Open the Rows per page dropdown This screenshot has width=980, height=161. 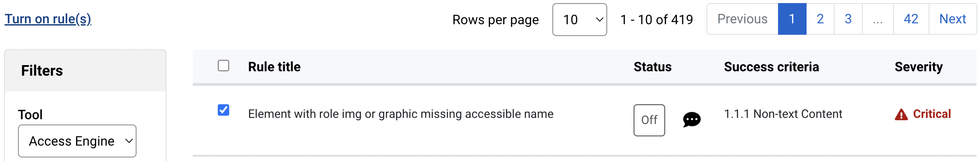coord(580,19)
